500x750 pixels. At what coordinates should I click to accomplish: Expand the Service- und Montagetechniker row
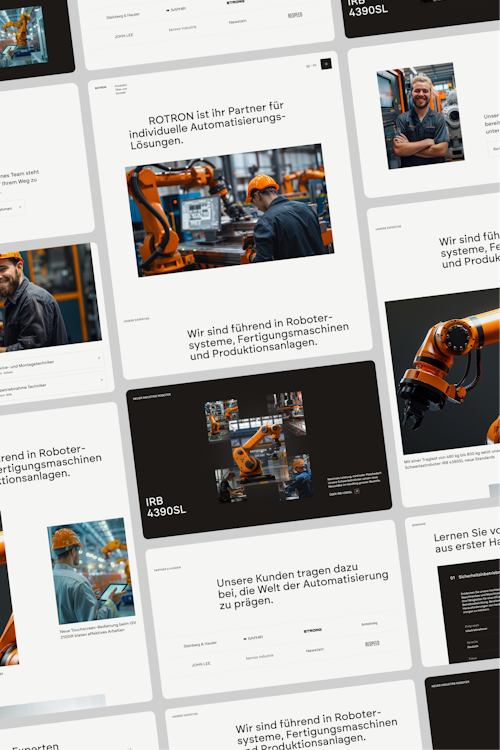click(x=51, y=363)
